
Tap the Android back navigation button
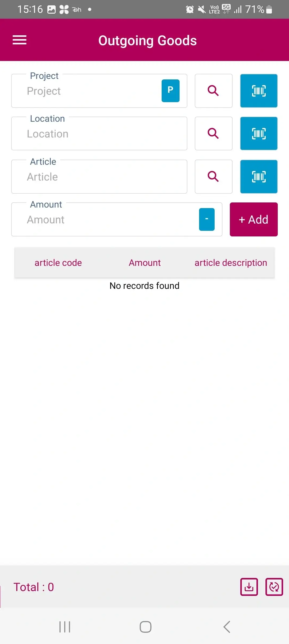tap(226, 627)
